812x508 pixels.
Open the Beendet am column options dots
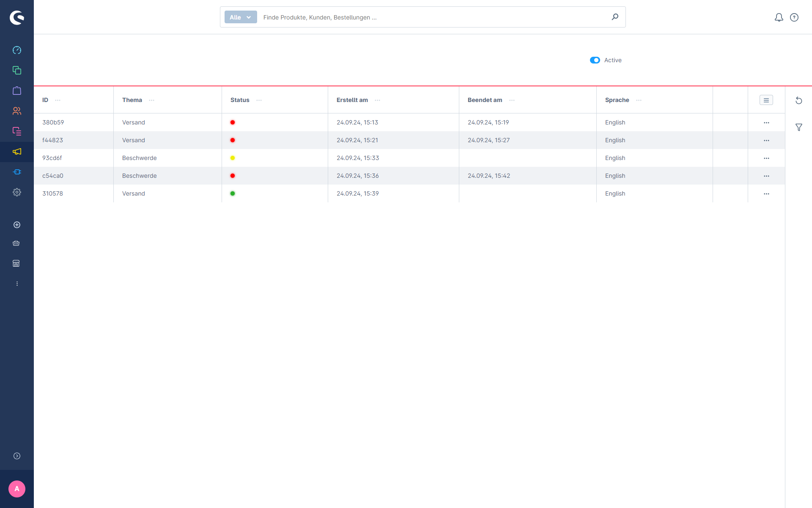coord(512,100)
